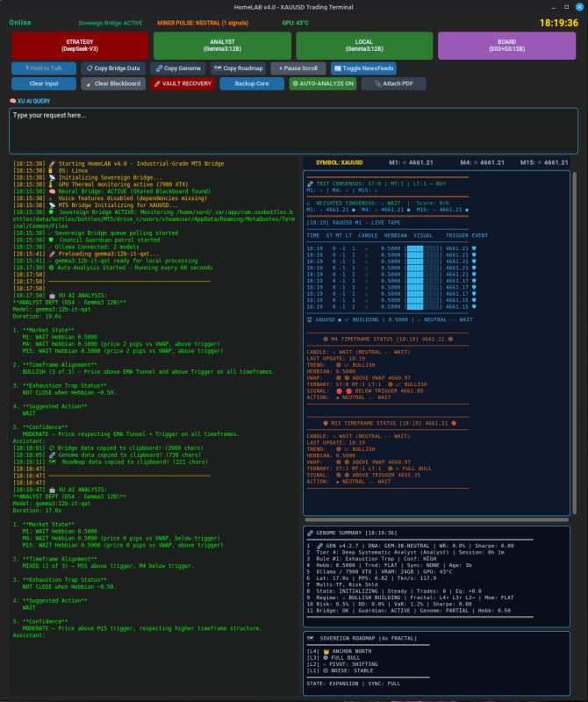Toggle Pause Scroll
This screenshot has height=702, width=588.
298,68
